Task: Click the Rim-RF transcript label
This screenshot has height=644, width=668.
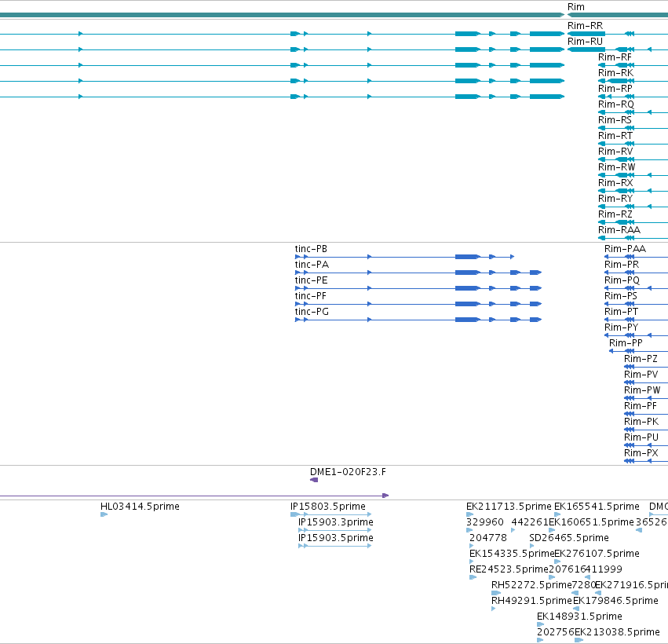Action: (615, 57)
